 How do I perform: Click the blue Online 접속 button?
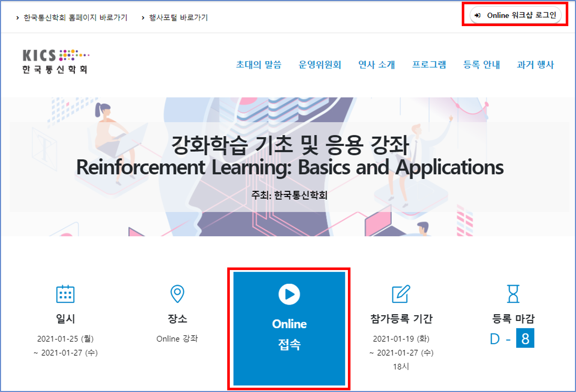pyautogui.click(x=289, y=329)
